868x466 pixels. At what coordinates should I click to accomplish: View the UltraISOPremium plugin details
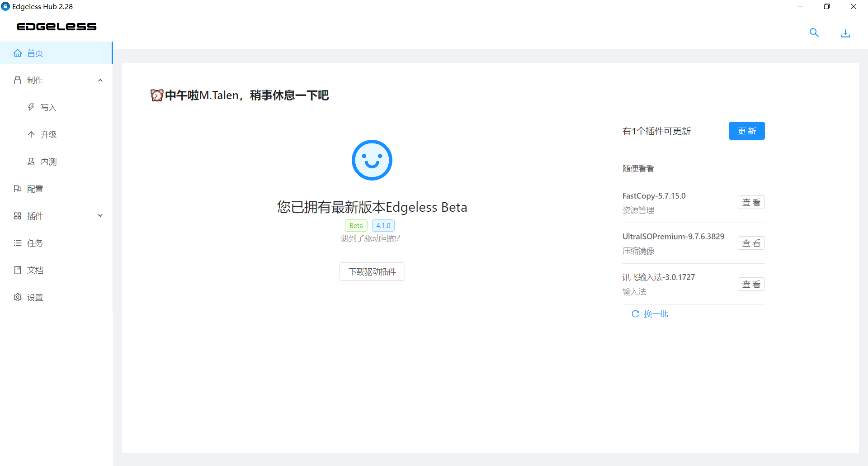[751, 243]
